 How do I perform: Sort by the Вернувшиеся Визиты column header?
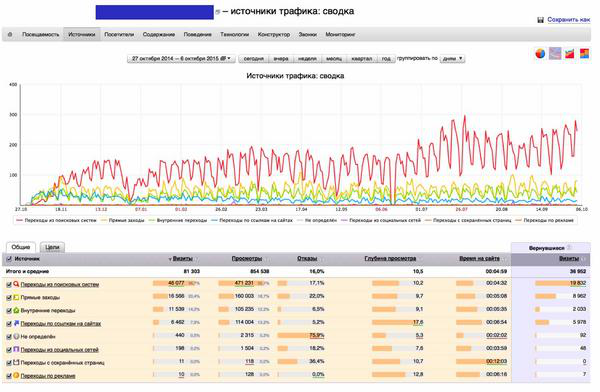pyautogui.click(x=569, y=259)
